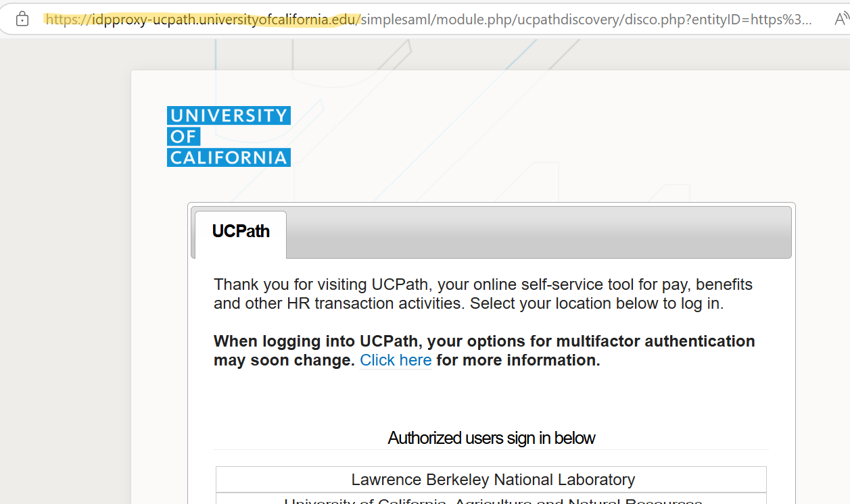Click the word CALIFORNIA in the logo

click(x=229, y=158)
